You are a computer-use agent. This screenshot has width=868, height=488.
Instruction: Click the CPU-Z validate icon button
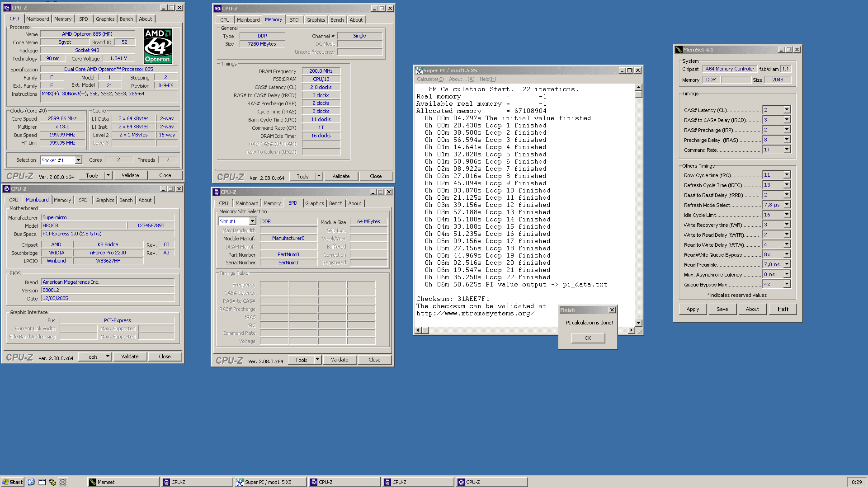129,175
